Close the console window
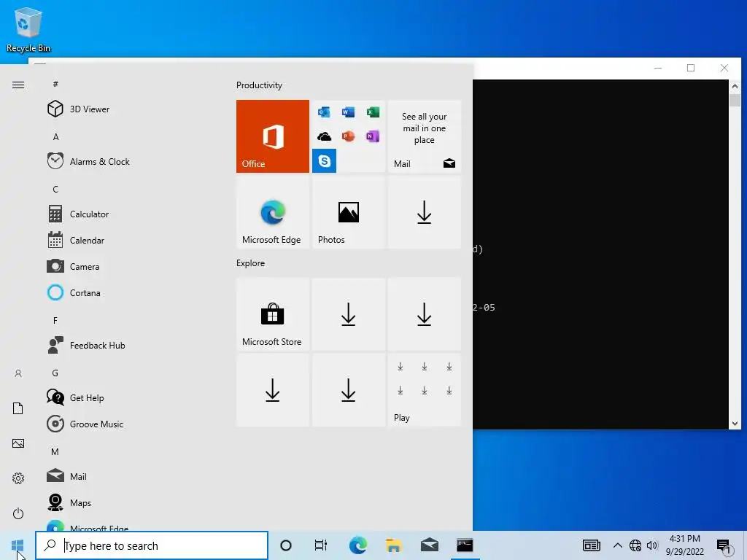The width and height of the screenshot is (747, 560). (724, 68)
